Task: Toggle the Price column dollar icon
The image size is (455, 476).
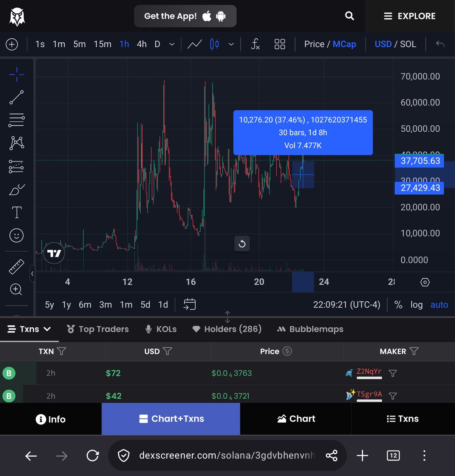Action: tap(287, 351)
